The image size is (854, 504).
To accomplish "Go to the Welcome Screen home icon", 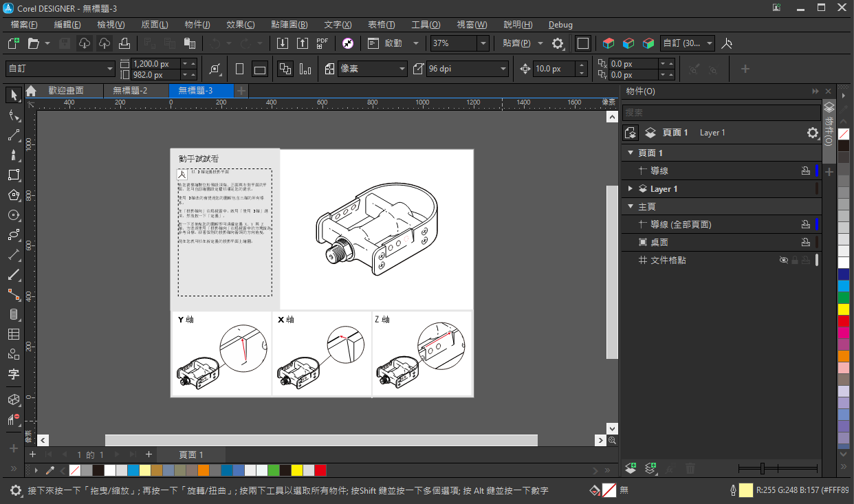I will coord(31,91).
